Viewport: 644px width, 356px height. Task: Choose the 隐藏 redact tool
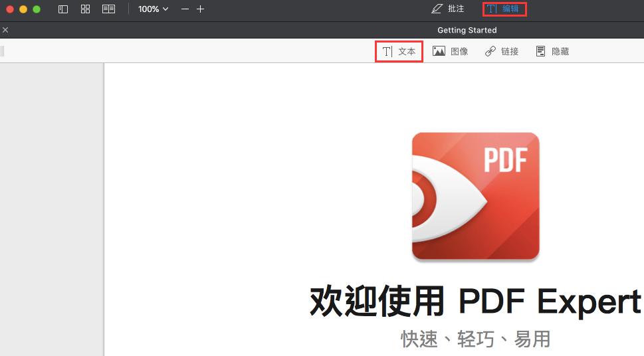(552, 51)
